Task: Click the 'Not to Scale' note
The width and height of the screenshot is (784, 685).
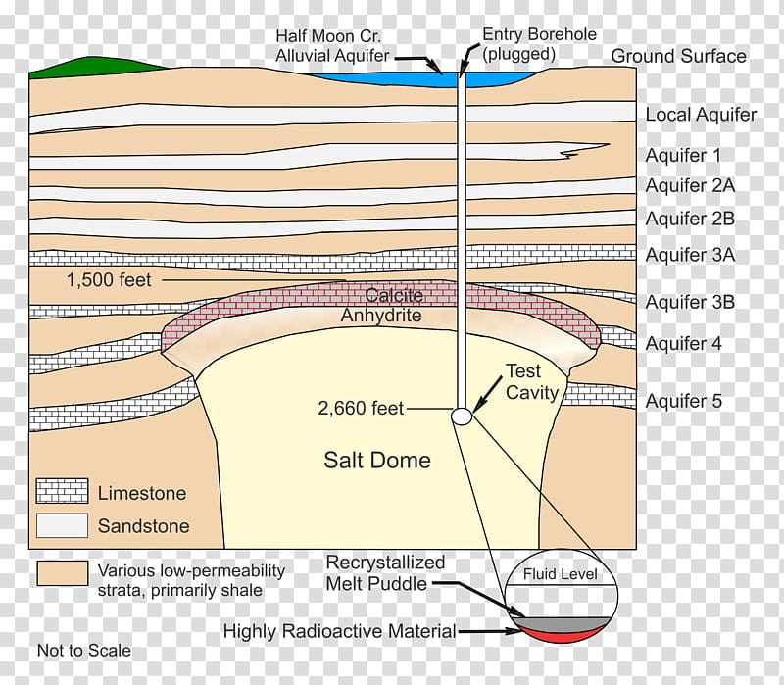Action: [84, 651]
